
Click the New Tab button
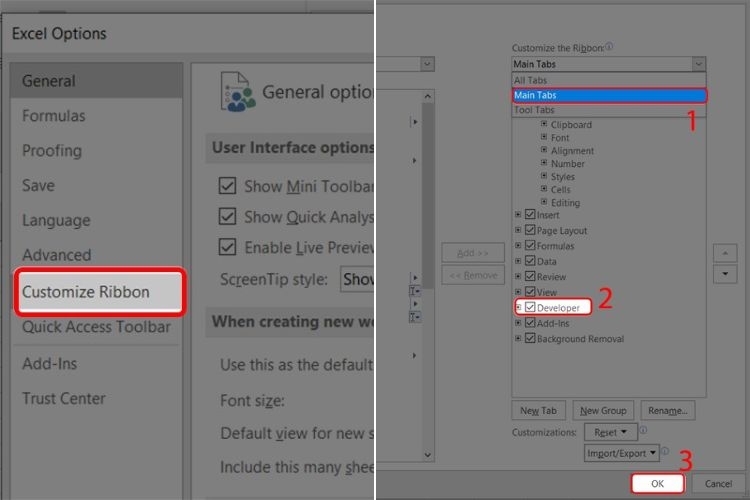(539, 411)
